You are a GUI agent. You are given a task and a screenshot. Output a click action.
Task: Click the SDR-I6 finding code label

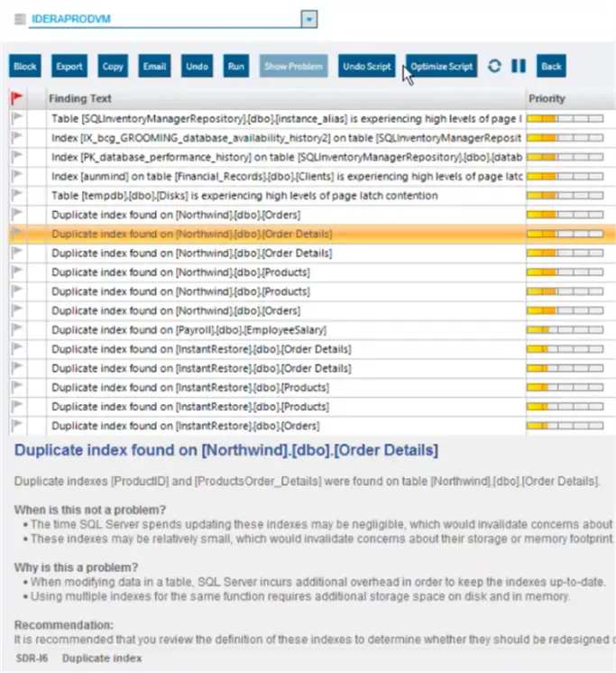tap(32, 658)
